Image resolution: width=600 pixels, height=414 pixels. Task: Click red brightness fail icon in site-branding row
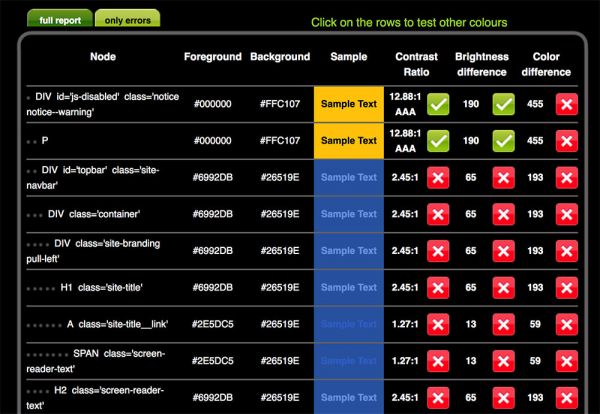[503, 251]
